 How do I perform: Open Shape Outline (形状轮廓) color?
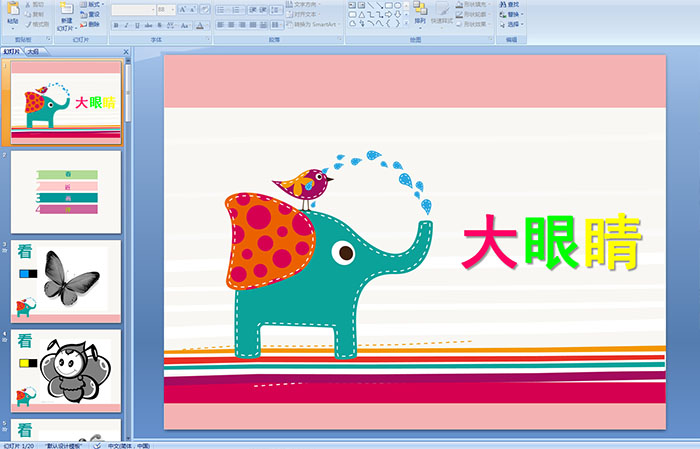coord(473,14)
